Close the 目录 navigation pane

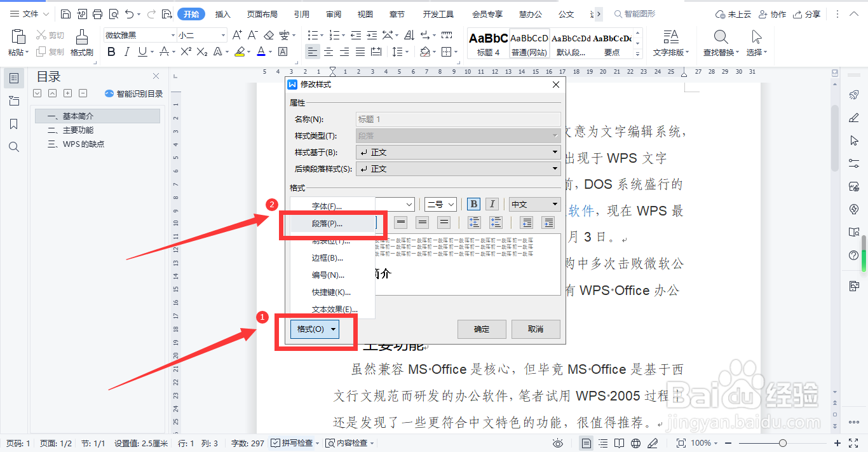click(x=156, y=76)
